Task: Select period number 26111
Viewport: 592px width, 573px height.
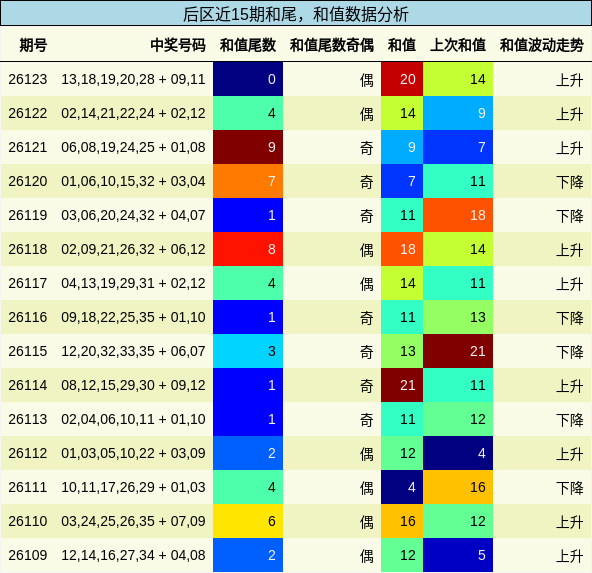Action: (28, 487)
